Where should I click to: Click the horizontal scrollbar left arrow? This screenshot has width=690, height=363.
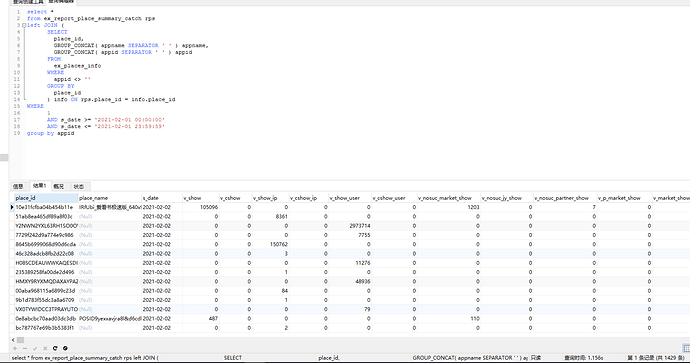[13, 340]
